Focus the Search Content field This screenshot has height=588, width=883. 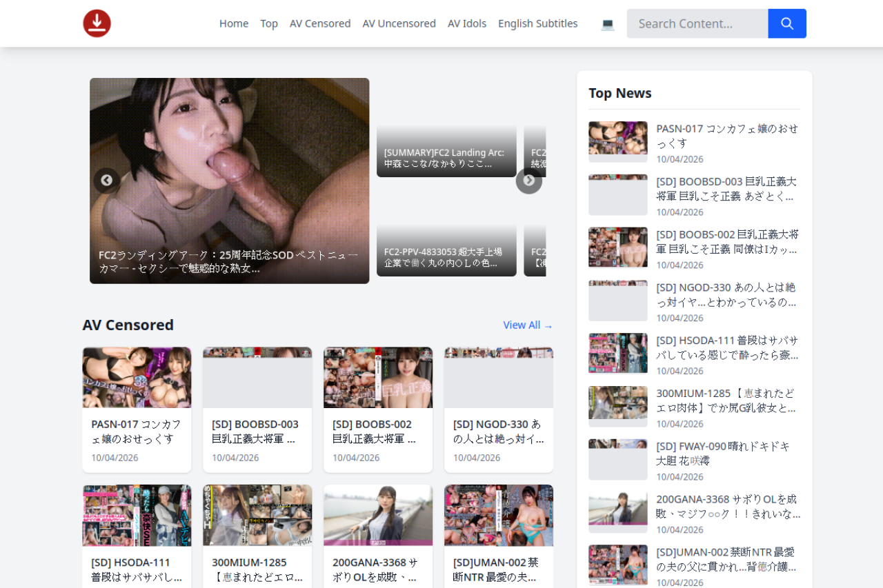point(697,23)
